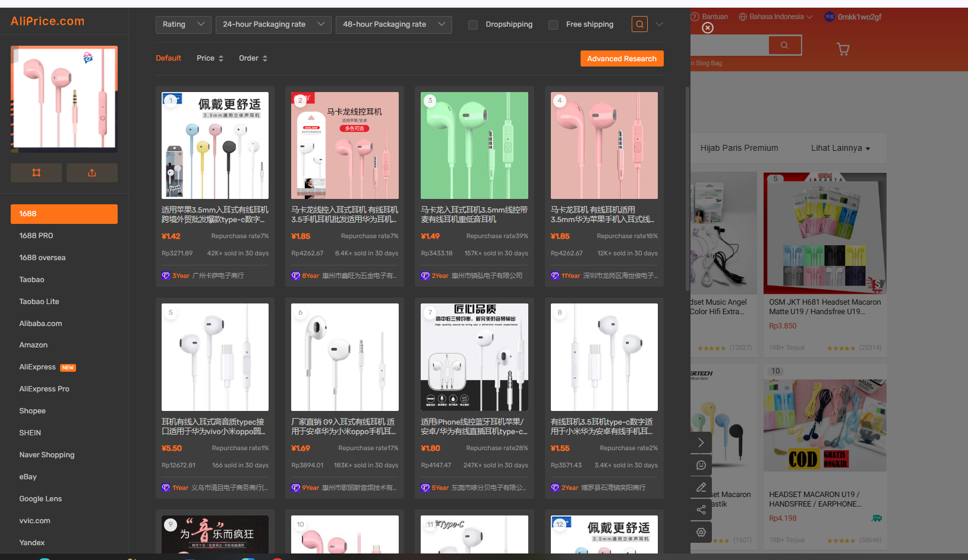Select Yandex in the sidebar
Screen dimensions: 968x560
32,543
